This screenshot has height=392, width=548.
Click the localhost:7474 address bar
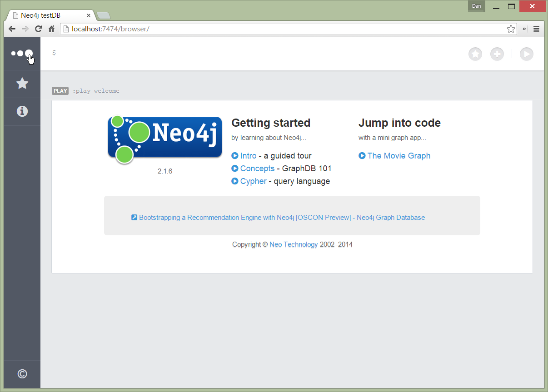(x=289, y=29)
